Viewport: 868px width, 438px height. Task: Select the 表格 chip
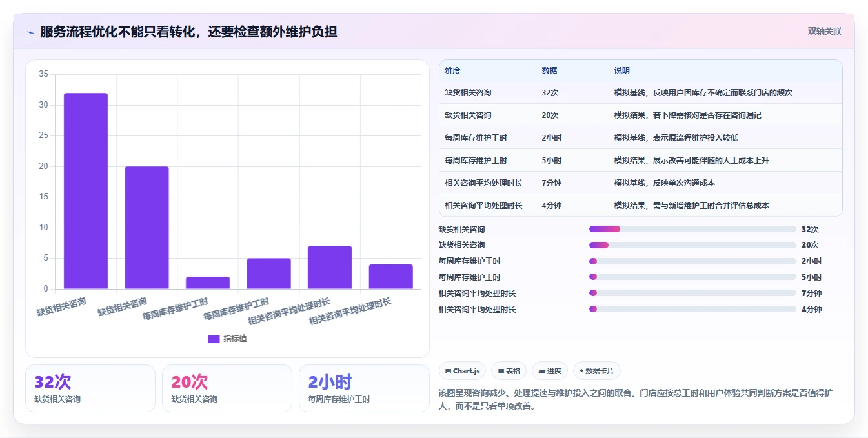click(x=509, y=371)
